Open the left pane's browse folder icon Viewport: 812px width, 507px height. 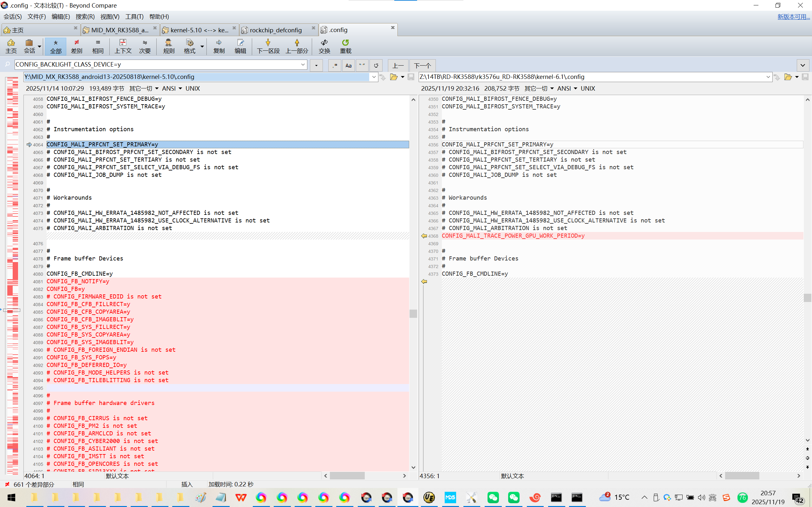coord(394,77)
